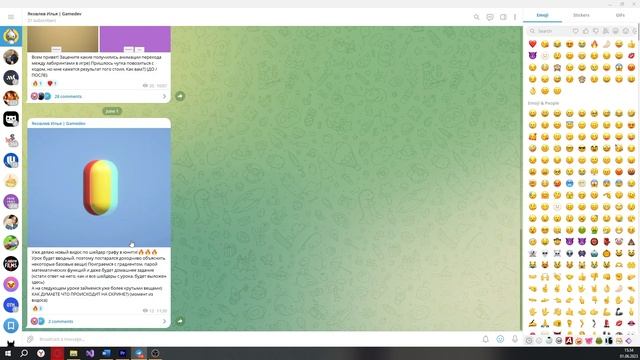Open Windows Start menu
This screenshot has height=360, width=640.
point(8,353)
